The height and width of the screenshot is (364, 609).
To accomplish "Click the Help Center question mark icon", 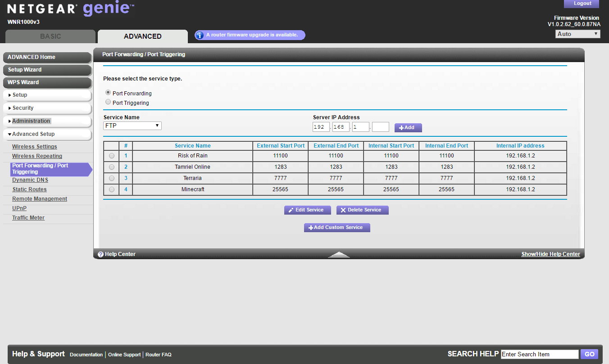I will click(x=100, y=254).
